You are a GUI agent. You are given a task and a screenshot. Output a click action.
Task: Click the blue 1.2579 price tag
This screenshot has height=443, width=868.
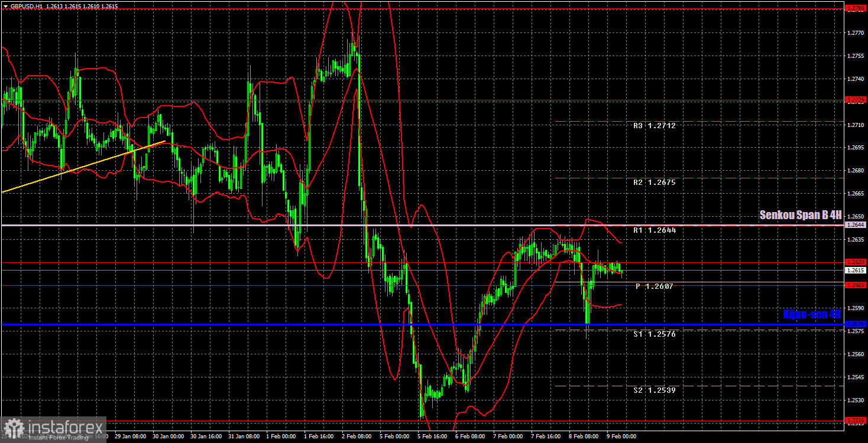click(x=856, y=324)
